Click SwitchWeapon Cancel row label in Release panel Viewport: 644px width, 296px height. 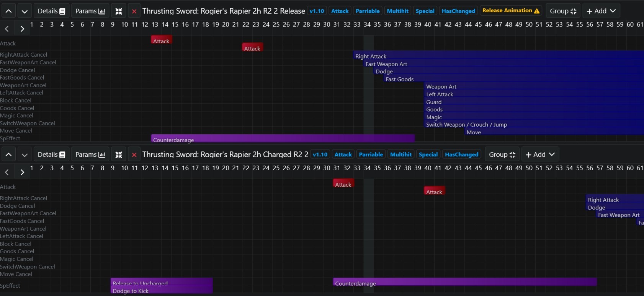[x=28, y=123]
